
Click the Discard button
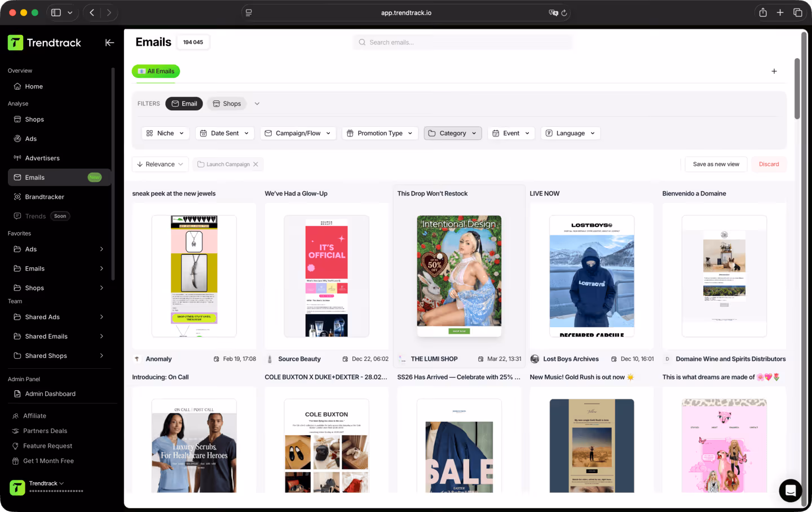[x=769, y=164]
